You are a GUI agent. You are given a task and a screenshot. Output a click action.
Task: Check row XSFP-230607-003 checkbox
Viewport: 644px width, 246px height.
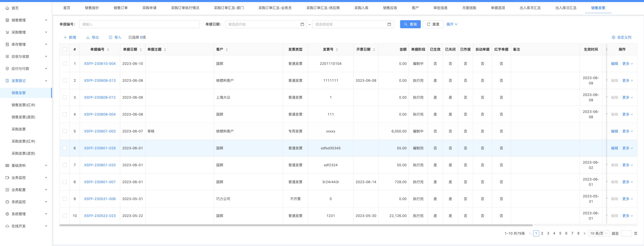[x=65, y=131]
